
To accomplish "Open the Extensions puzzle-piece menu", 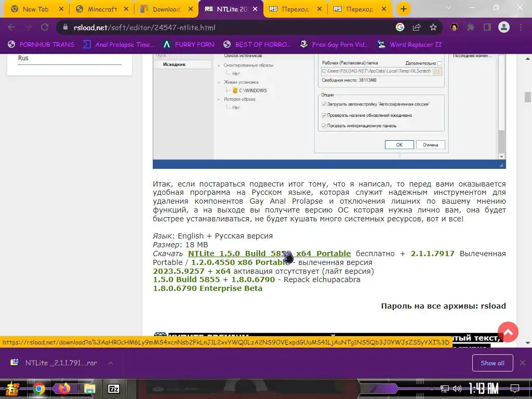I will click(x=471, y=28).
